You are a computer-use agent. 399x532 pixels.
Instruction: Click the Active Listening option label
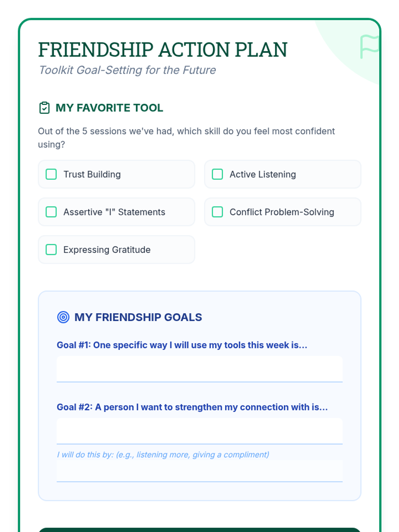point(263,174)
